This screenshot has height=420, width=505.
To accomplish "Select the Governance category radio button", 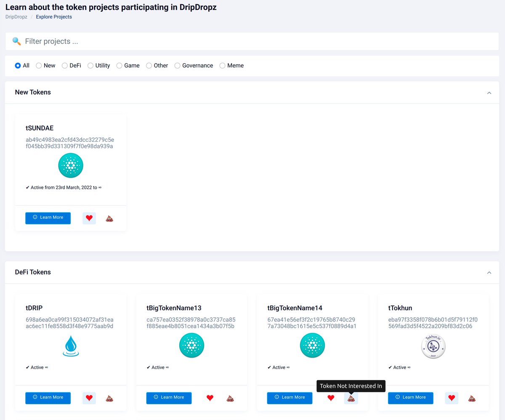I will (x=178, y=66).
